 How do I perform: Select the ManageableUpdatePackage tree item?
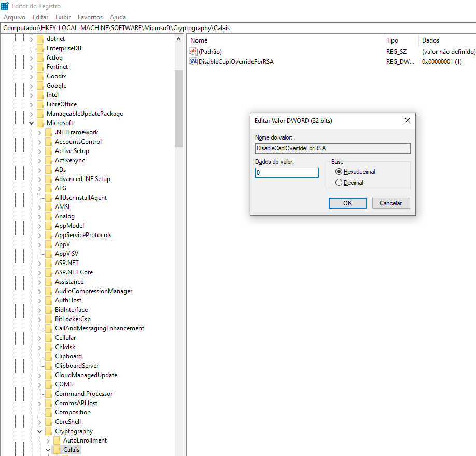(85, 114)
